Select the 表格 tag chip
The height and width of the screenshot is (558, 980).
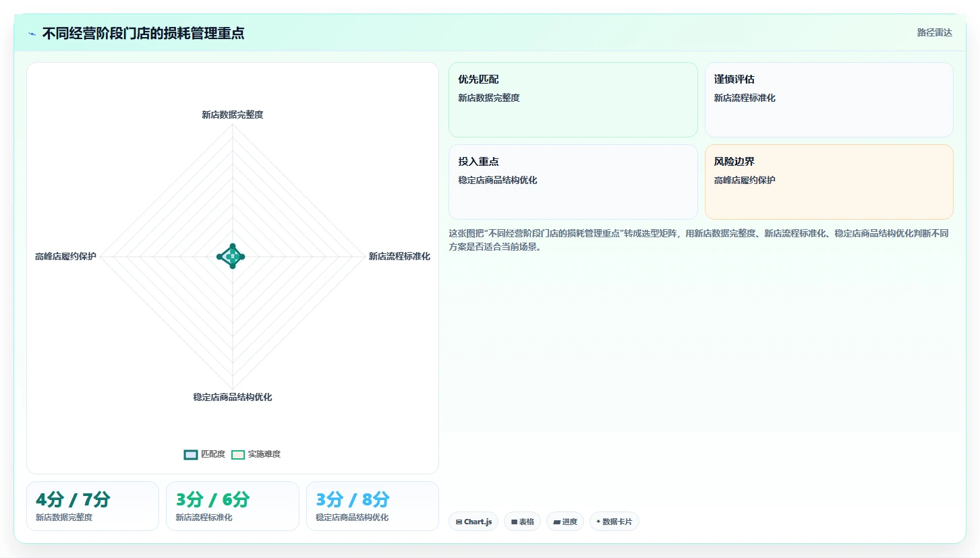coord(522,522)
